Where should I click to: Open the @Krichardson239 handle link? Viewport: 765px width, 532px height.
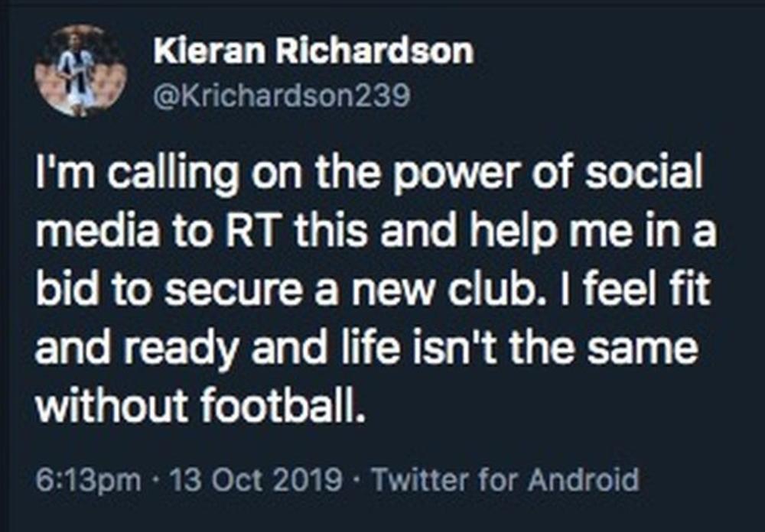[x=282, y=95]
